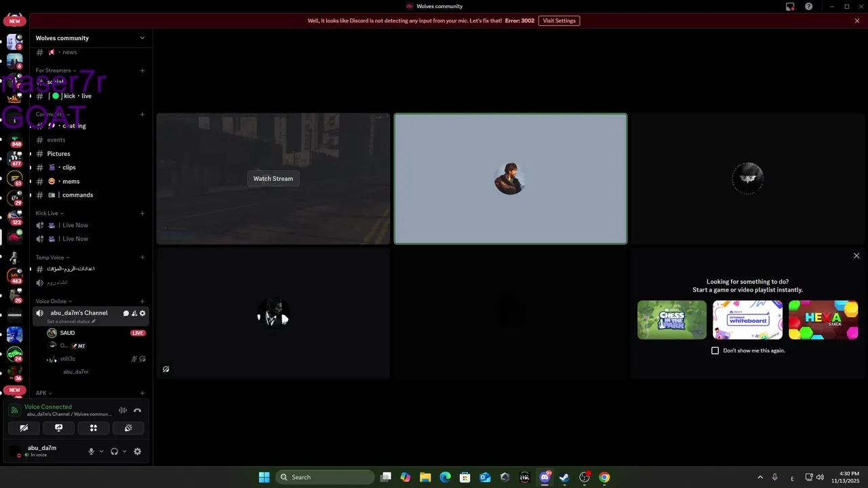Share your screen button
This screenshot has height=488, width=868.
59,428
